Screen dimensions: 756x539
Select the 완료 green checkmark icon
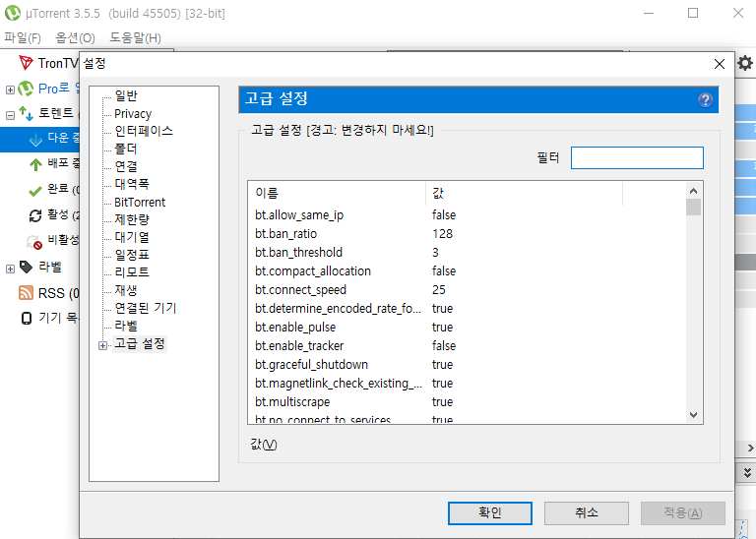(x=35, y=191)
